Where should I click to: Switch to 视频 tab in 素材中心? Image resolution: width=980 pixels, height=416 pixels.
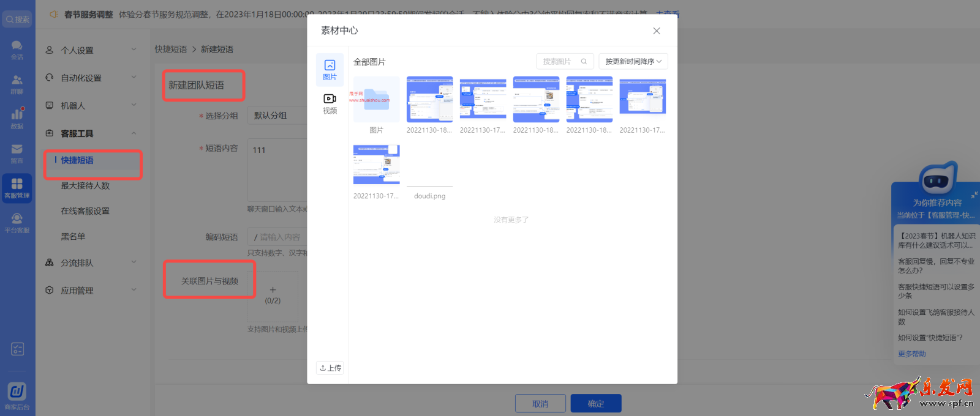[x=330, y=103]
